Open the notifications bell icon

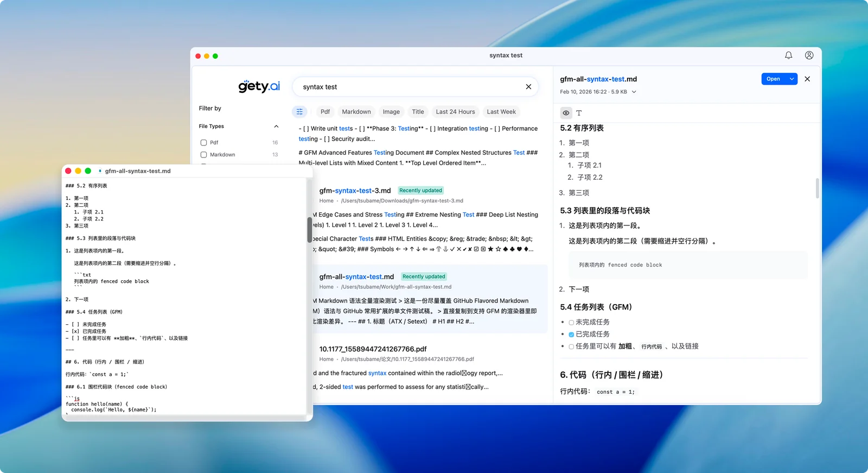(x=788, y=55)
